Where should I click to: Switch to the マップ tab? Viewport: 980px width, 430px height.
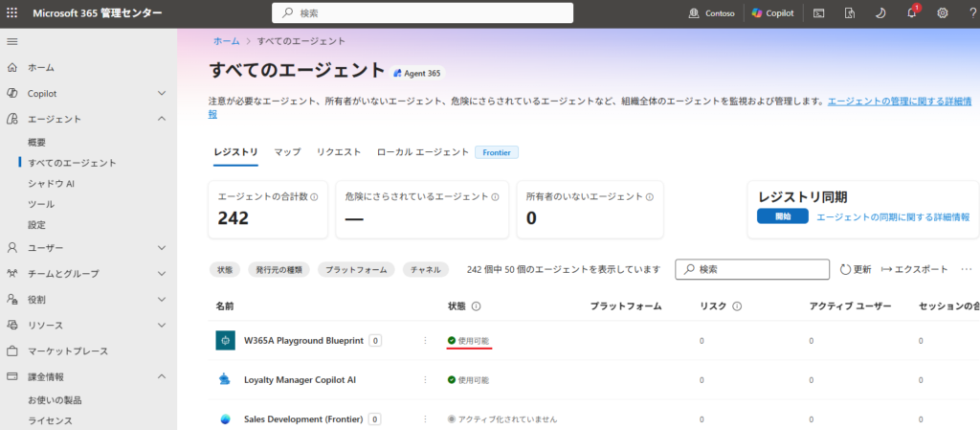pyautogui.click(x=287, y=152)
